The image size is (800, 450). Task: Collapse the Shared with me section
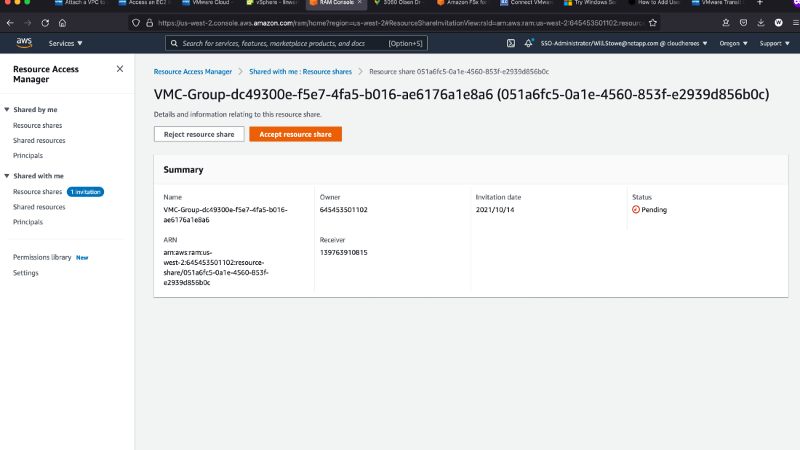point(7,176)
